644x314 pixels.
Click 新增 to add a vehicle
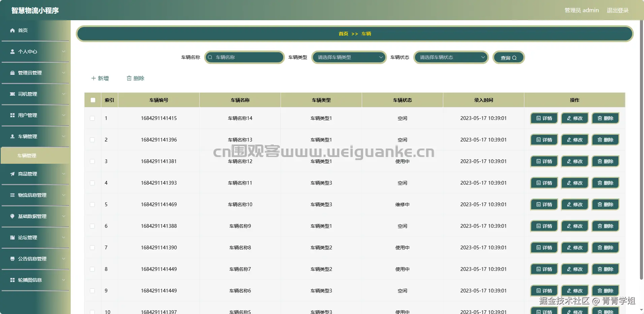[x=100, y=78]
